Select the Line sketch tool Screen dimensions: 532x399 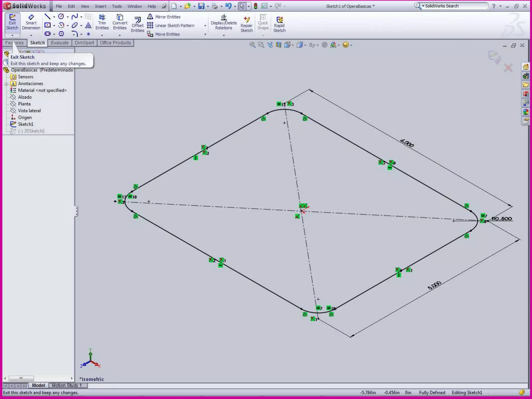(x=47, y=17)
